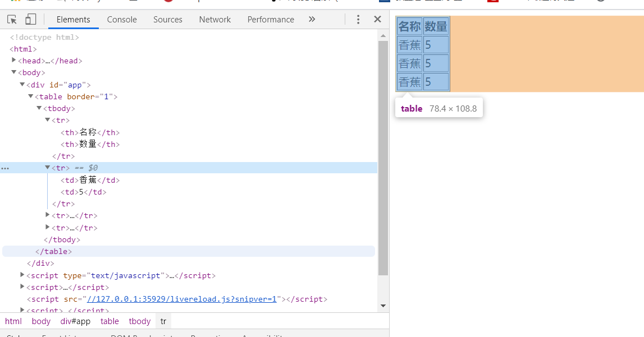Screen dimensions: 644x337
Task: Collapse the body element node
Action: tap(14, 72)
